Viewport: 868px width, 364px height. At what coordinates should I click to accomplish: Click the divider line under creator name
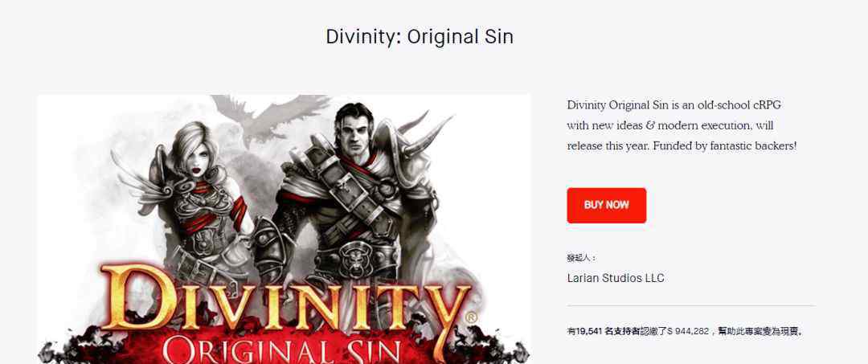pyautogui.click(x=690, y=305)
